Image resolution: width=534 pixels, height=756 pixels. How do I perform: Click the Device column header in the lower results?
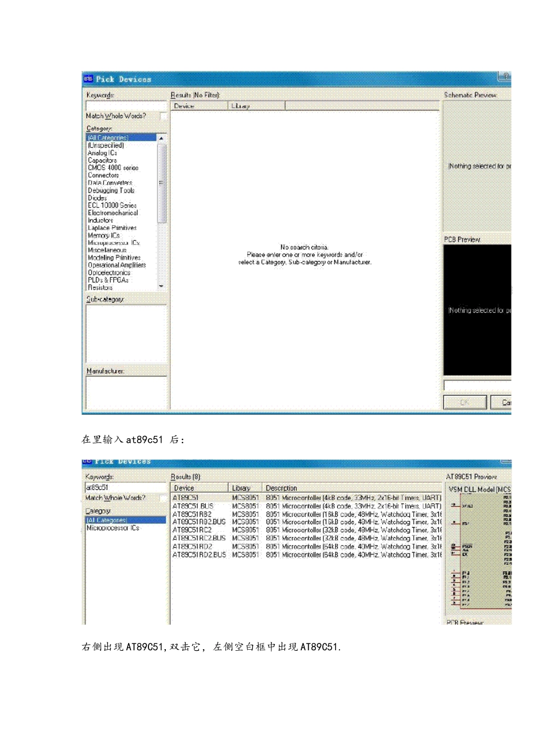(x=199, y=488)
